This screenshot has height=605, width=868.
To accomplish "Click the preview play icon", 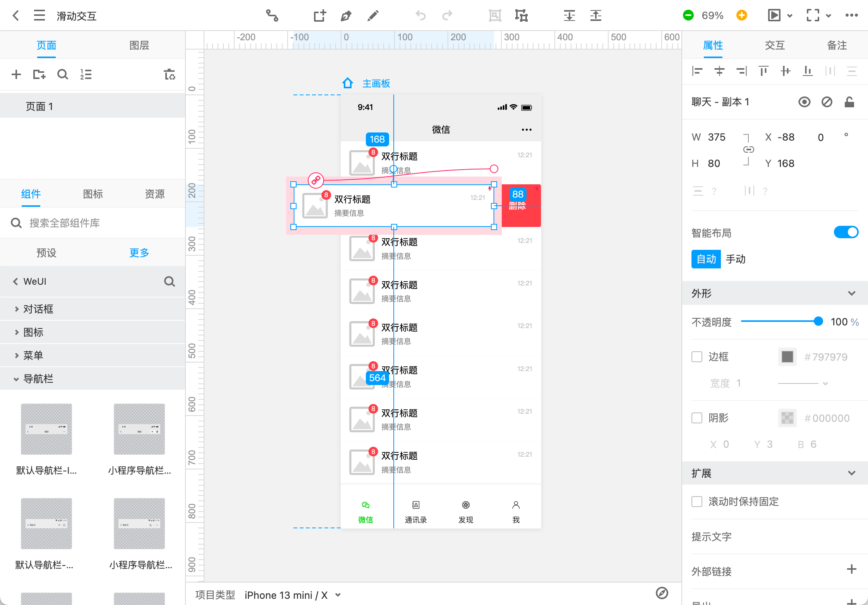I will pyautogui.click(x=774, y=15).
